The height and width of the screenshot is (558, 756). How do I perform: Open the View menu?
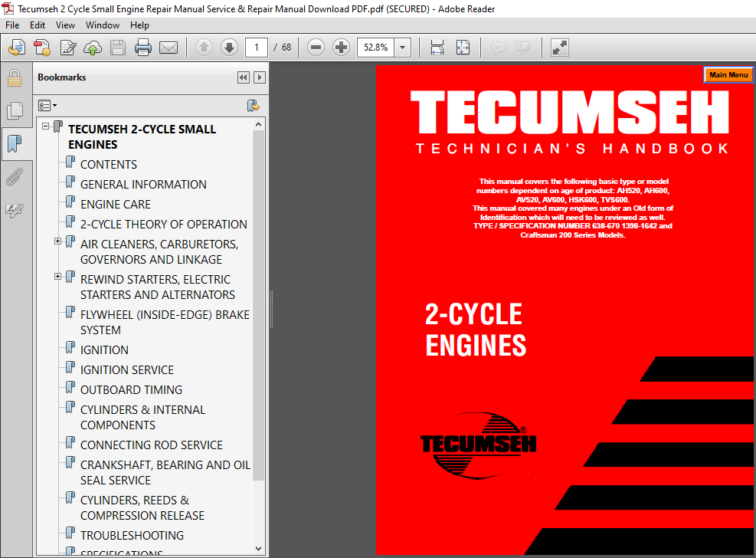click(x=65, y=25)
